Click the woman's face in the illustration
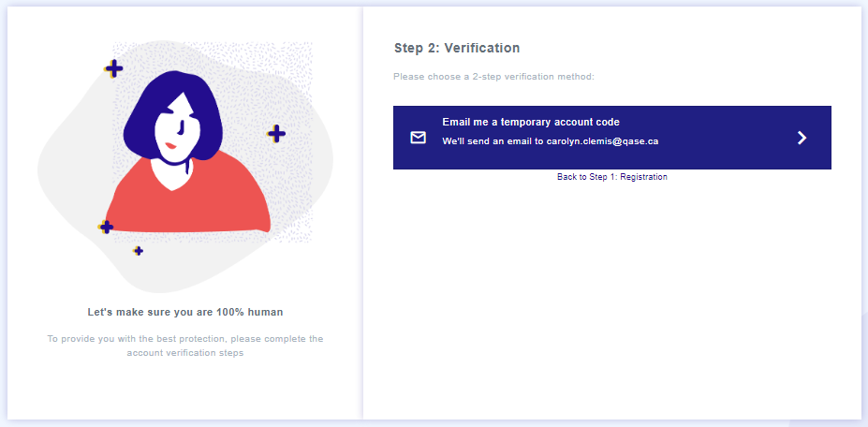The height and width of the screenshot is (427, 868). tap(176, 130)
